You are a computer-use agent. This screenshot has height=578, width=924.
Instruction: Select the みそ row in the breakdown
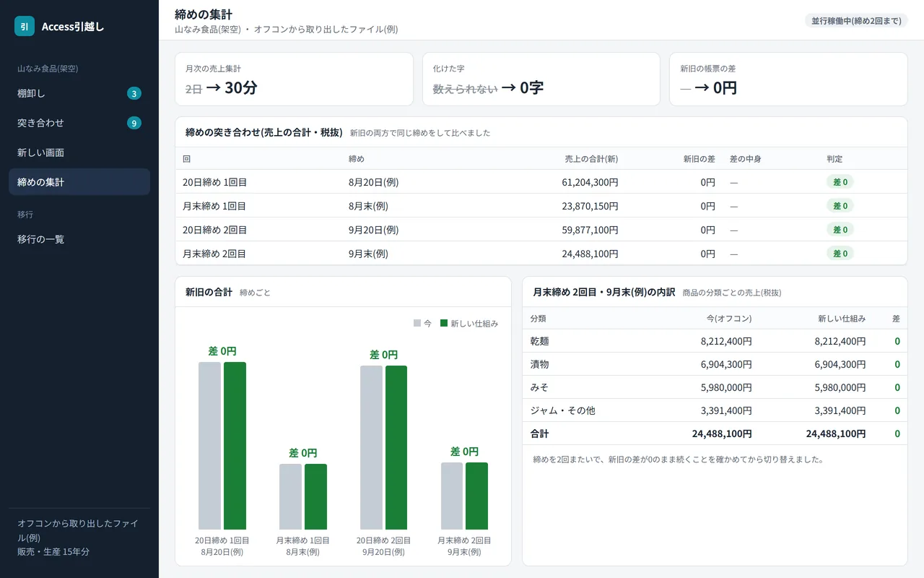pyautogui.click(x=715, y=387)
